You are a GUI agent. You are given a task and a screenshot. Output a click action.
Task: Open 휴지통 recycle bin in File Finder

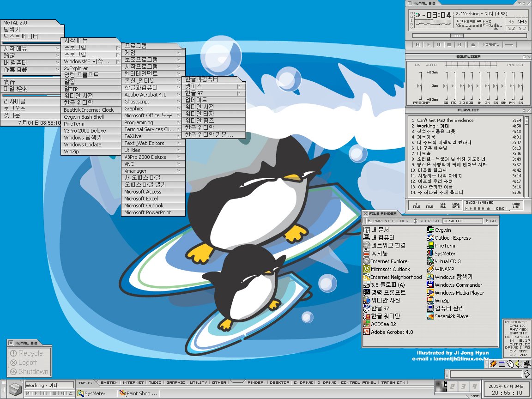[375, 254]
